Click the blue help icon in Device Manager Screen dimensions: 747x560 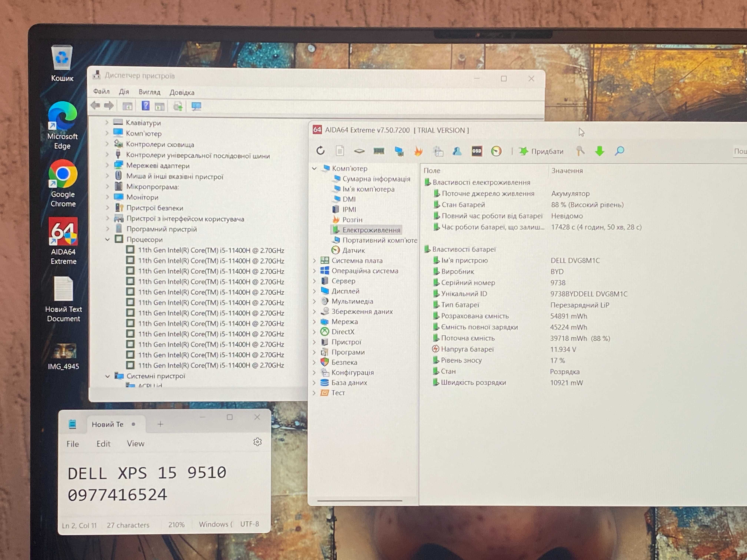click(x=146, y=106)
